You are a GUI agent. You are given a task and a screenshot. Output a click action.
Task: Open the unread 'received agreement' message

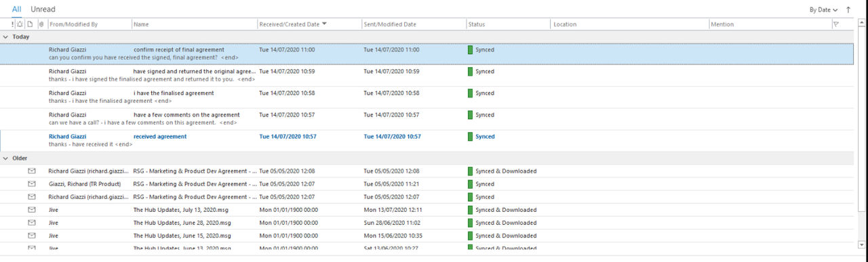coord(427,140)
